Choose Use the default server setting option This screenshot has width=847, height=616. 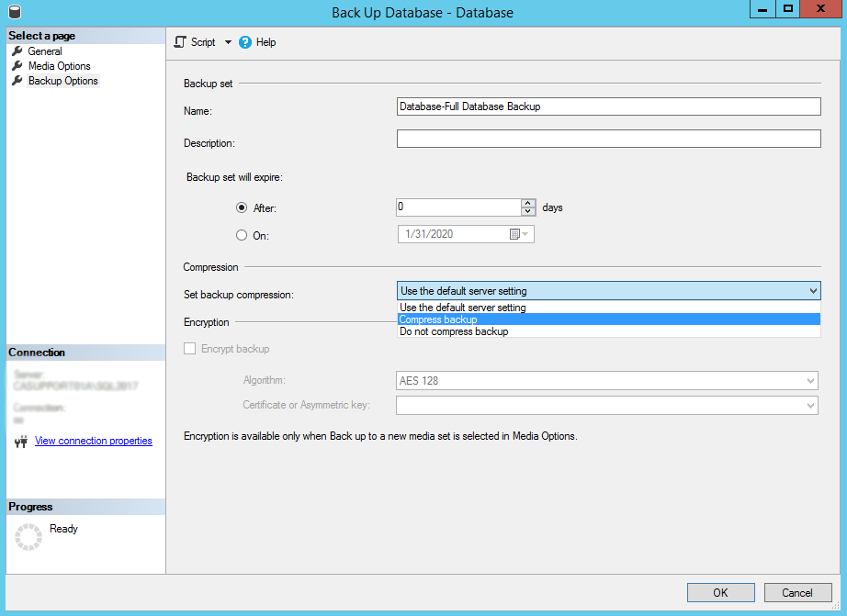coord(609,308)
